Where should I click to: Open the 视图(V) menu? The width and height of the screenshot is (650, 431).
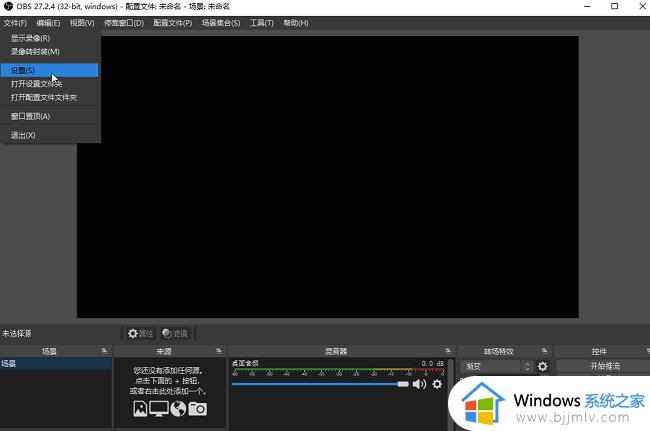pos(82,23)
